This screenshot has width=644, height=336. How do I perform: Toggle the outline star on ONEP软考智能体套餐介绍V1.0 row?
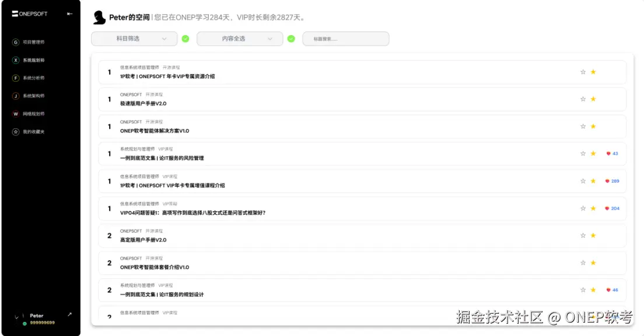tap(583, 262)
